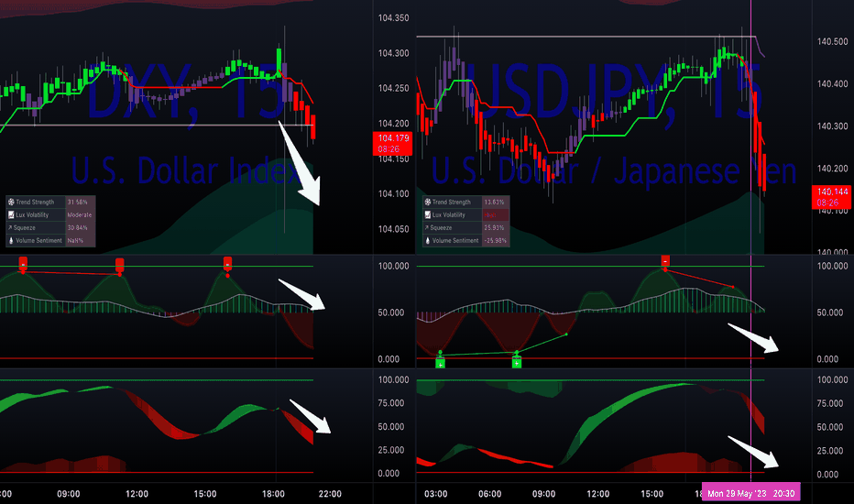The width and height of the screenshot is (854, 504).
Task: Click the 18:00 time label on DXY chart
Action: (x=273, y=494)
